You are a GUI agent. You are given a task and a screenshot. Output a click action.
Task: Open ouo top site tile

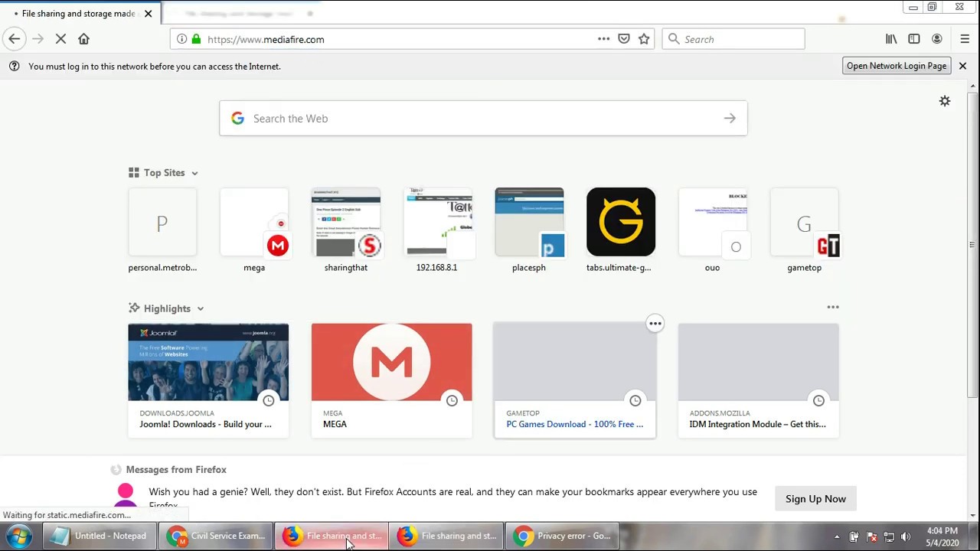(713, 230)
